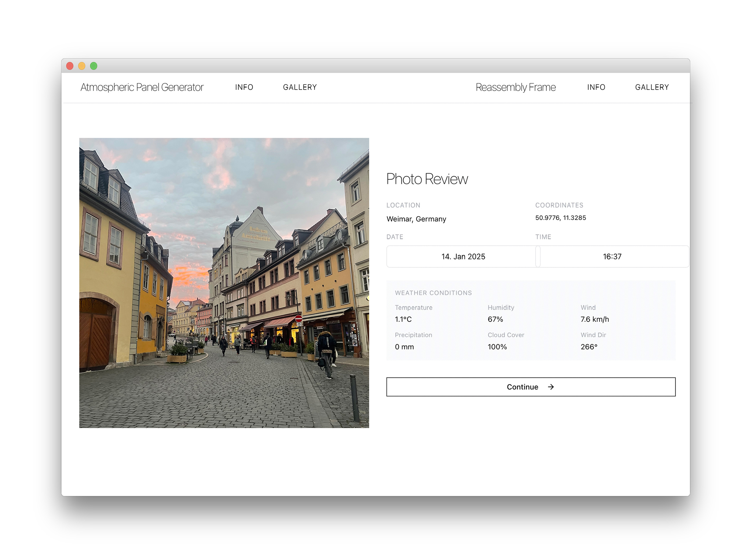Select the Weimar, Germany location text
The height and width of the screenshot is (544, 756).
tap(416, 219)
